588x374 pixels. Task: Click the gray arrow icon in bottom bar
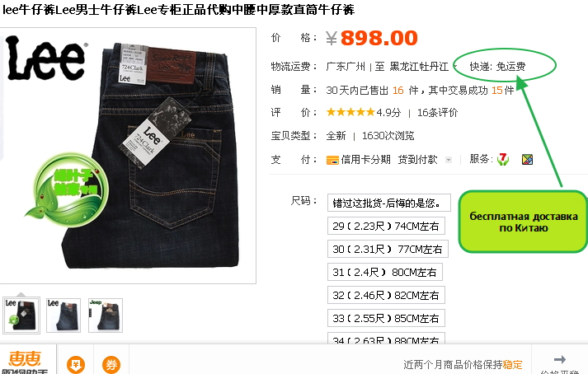[559, 359]
